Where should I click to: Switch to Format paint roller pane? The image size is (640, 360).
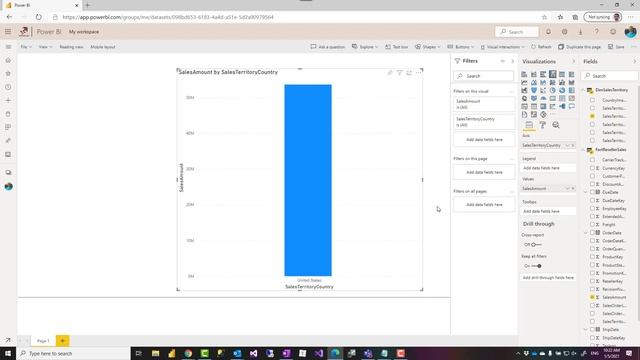(542, 125)
